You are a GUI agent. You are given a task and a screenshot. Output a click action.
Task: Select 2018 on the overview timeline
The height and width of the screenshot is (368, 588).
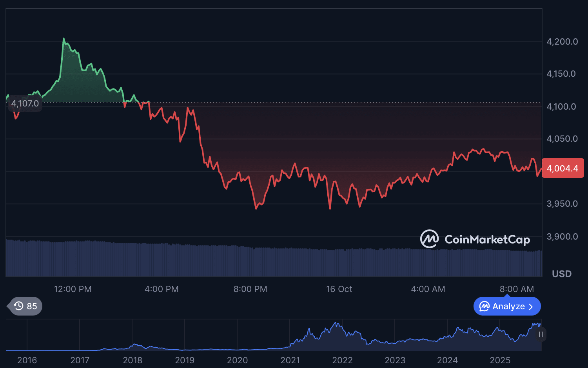click(x=132, y=360)
